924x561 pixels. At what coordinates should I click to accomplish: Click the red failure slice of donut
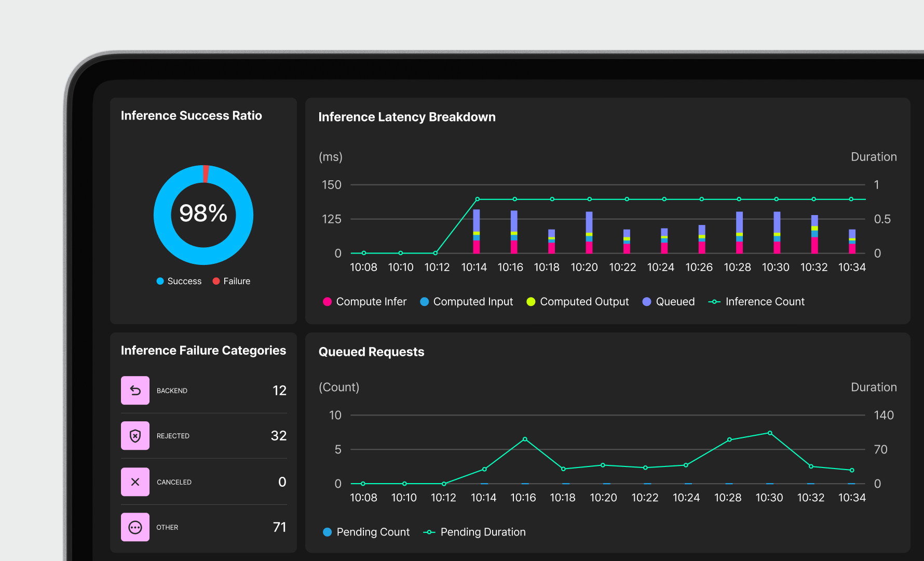206,173
